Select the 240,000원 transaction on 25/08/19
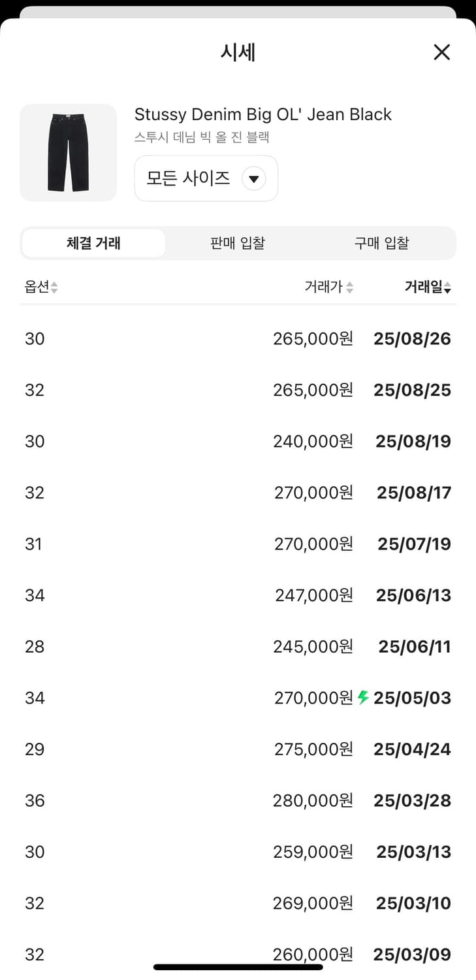The width and height of the screenshot is (476, 980). pyautogui.click(x=238, y=441)
